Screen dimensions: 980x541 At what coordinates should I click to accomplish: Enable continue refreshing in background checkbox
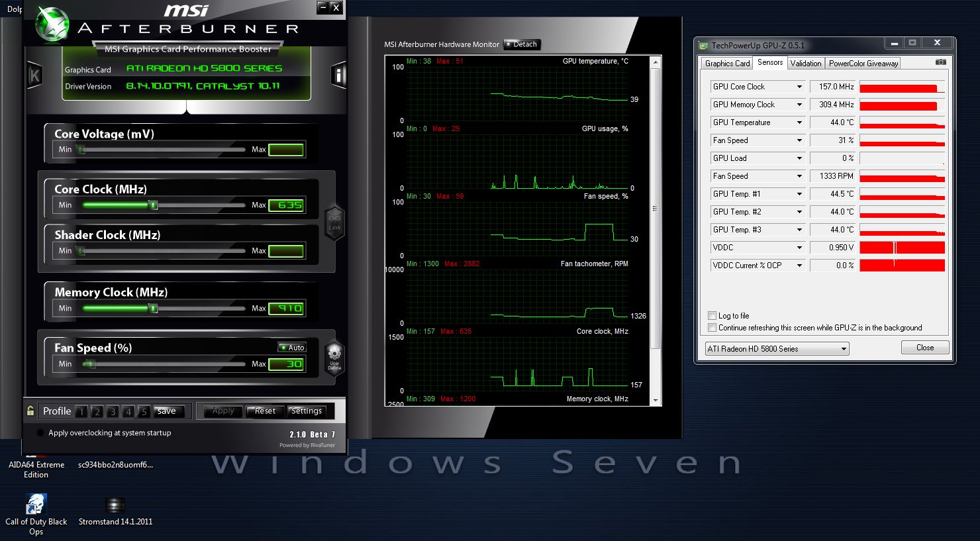click(712, 328)
